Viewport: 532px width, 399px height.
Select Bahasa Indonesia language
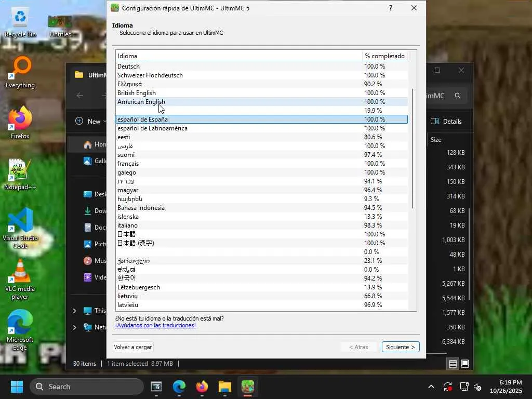coord(262,207)
